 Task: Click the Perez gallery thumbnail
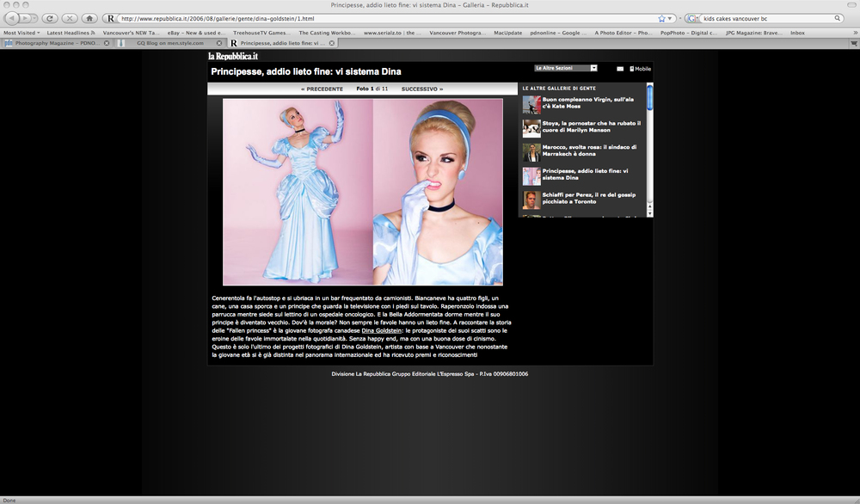point(531,200)
